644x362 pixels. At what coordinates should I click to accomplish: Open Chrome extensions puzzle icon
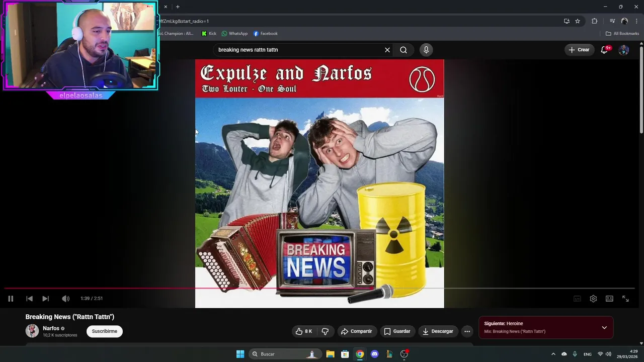coord(594,21)
